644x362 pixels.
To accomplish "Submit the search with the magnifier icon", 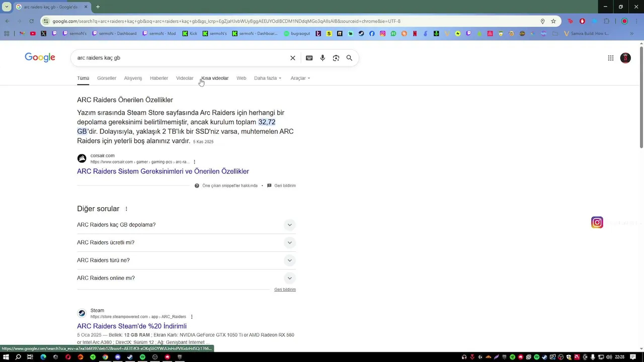I will tap(349, 58).
